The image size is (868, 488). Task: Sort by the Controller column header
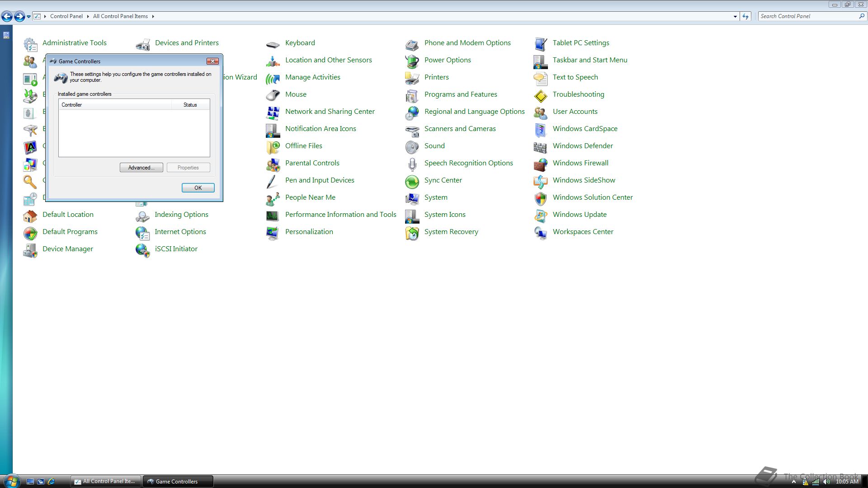tap(115, 104)
